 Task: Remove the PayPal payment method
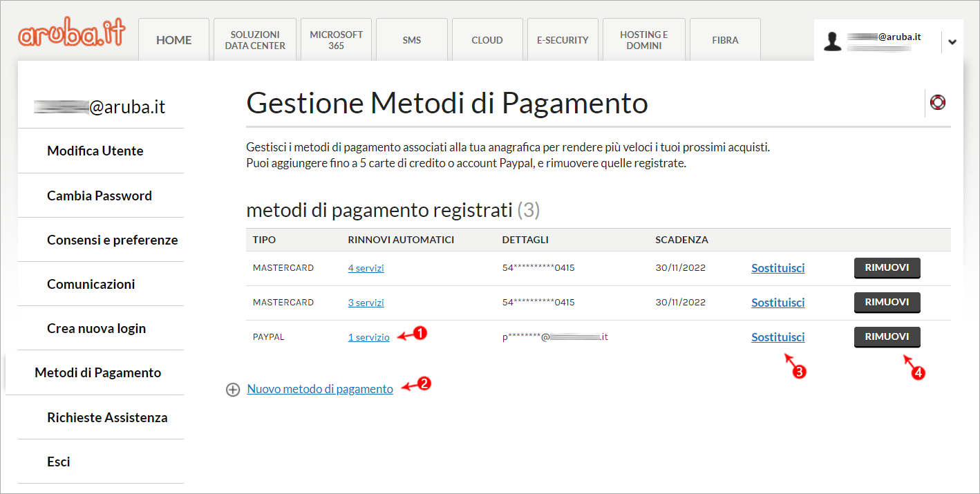(887, 337)
